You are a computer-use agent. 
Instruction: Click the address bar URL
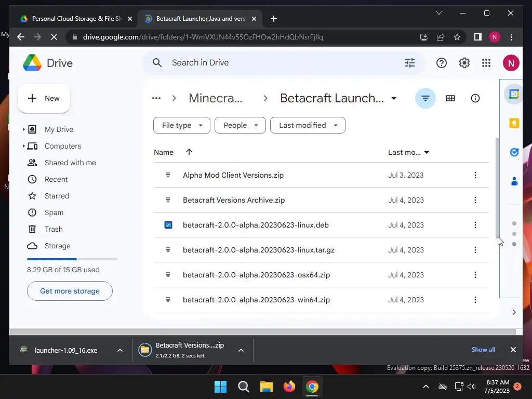203,37
